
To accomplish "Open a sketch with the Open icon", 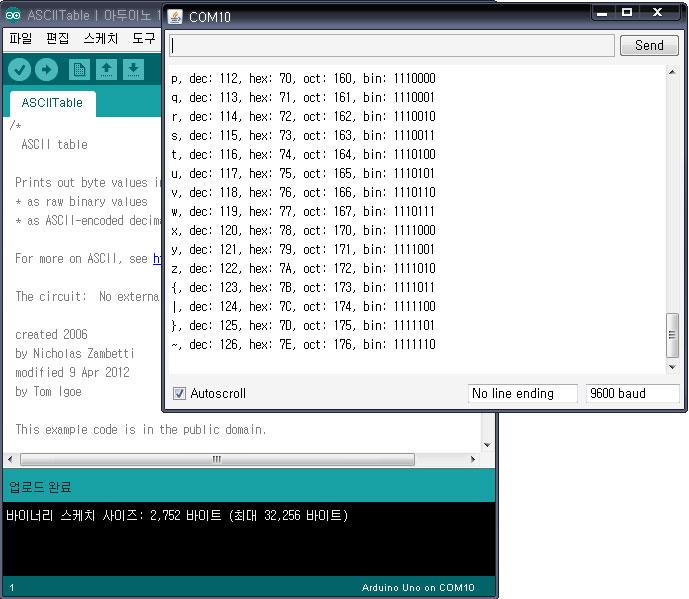I will (x=106, y=69).
